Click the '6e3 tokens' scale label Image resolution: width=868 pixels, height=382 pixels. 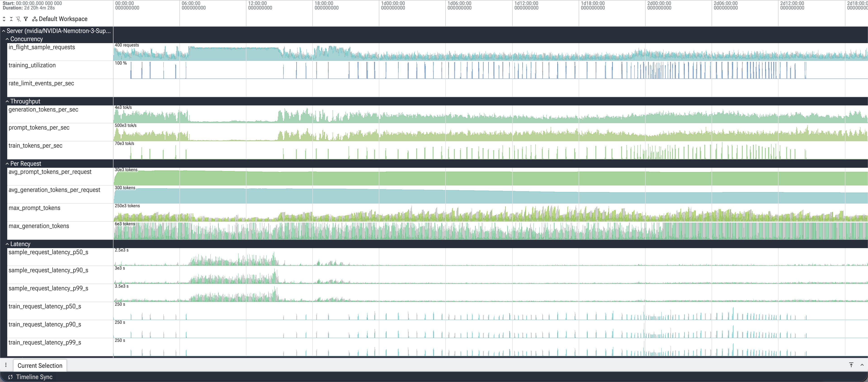point(125,224)
